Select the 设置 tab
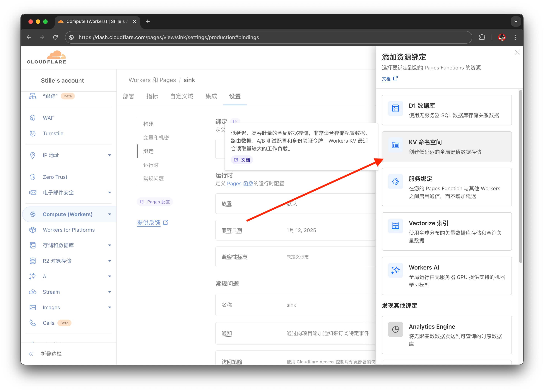 coord(235,96)
